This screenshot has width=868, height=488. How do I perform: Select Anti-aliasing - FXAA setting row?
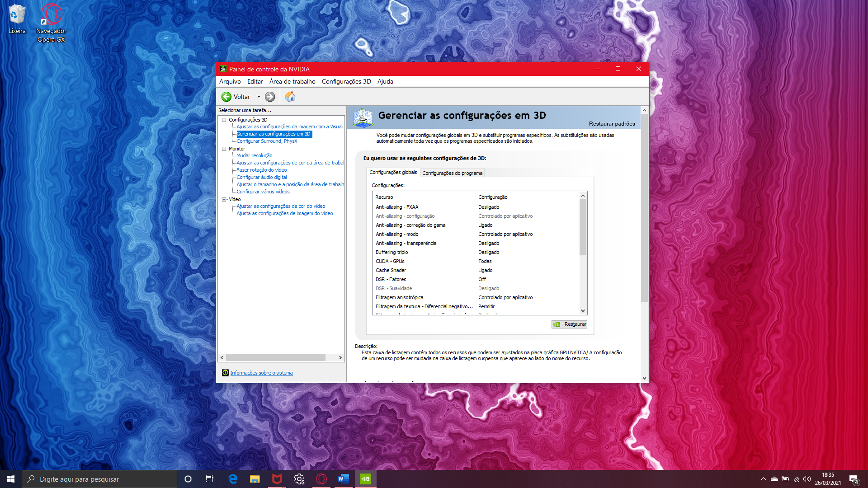pyautogui.click(x=476, y=207)
